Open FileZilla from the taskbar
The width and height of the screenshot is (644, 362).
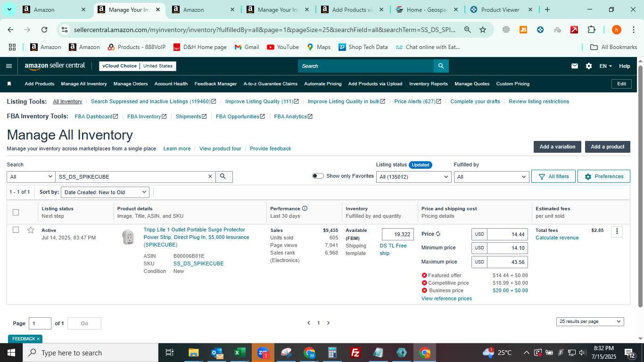pyautogui.click(x=355, y=353)
